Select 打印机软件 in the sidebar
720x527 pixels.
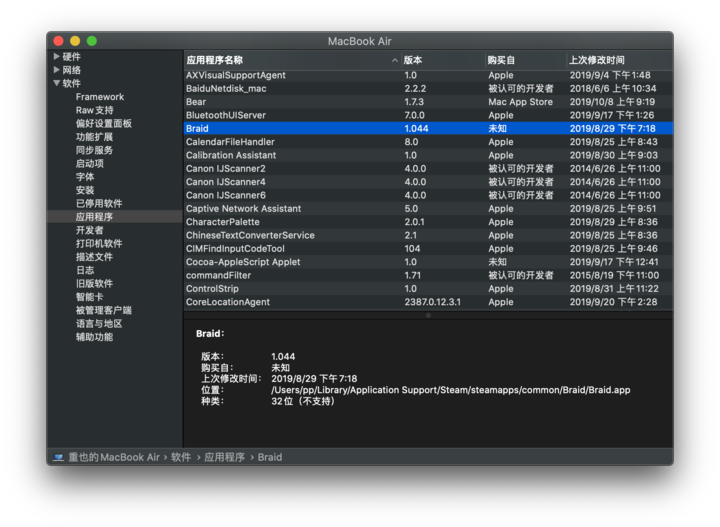[99, 243]
